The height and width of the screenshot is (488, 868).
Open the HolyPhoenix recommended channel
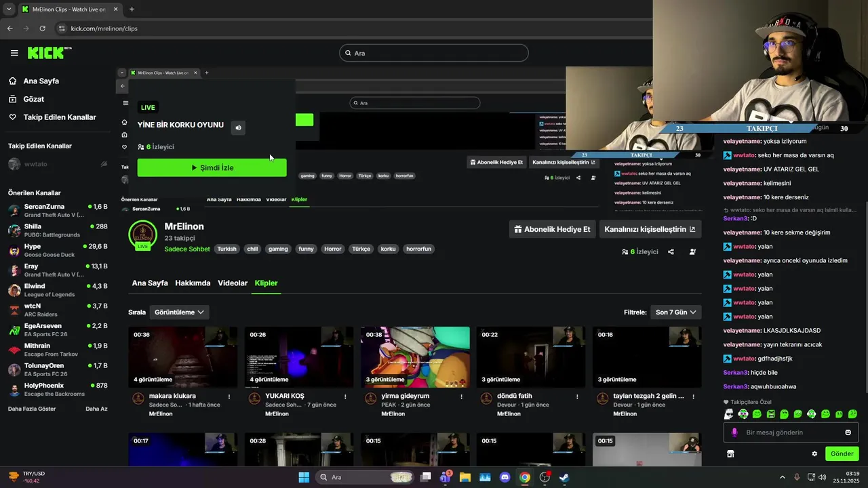[x=58, y=389]
